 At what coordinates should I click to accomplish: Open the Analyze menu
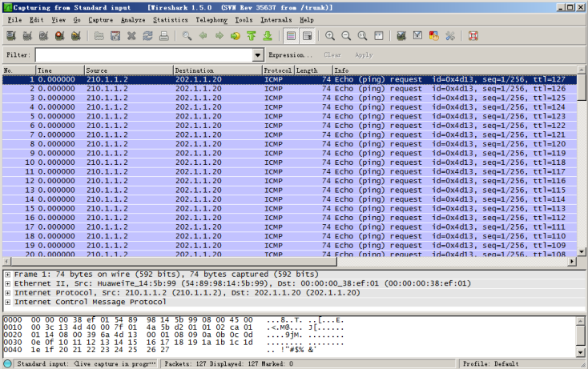coord(132,19)
